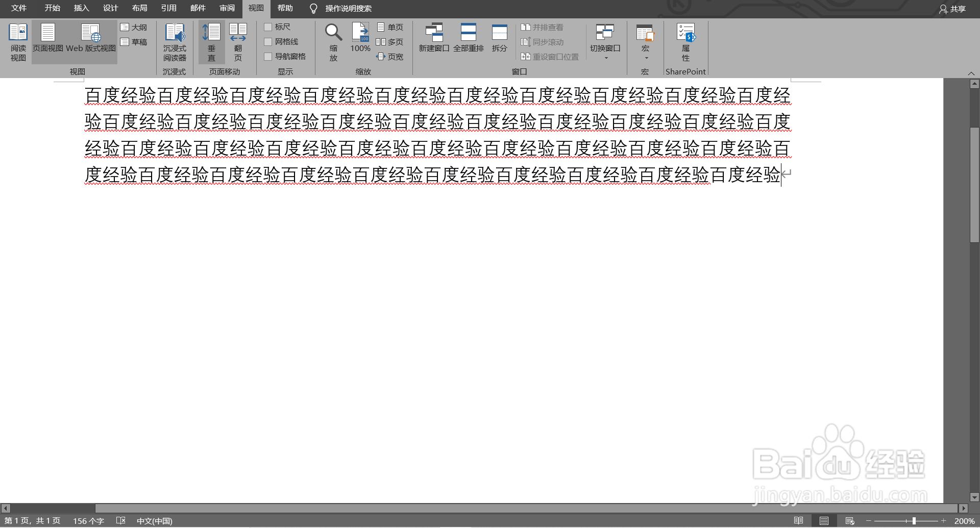Viewport: 980px width, 528px height.
Task: Switch to Web Layout view (Web 版式视图)
Action: [91, 42]
